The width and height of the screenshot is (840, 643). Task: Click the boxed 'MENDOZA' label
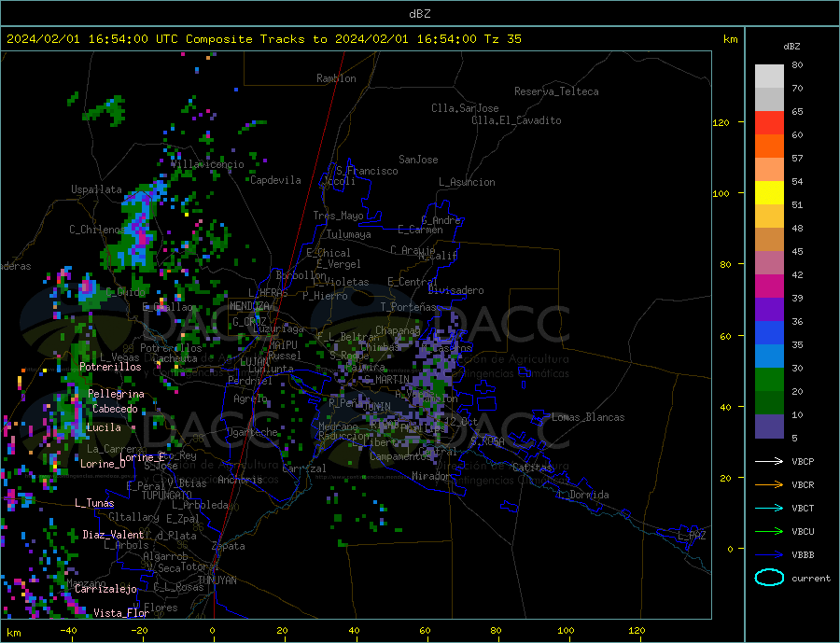[x=249, y=306]
